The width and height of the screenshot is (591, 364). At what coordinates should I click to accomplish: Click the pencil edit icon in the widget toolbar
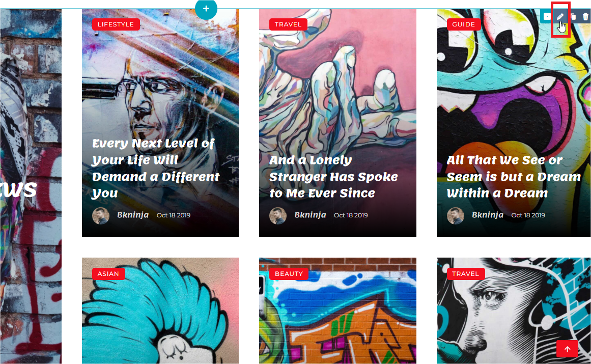[560, 17]
